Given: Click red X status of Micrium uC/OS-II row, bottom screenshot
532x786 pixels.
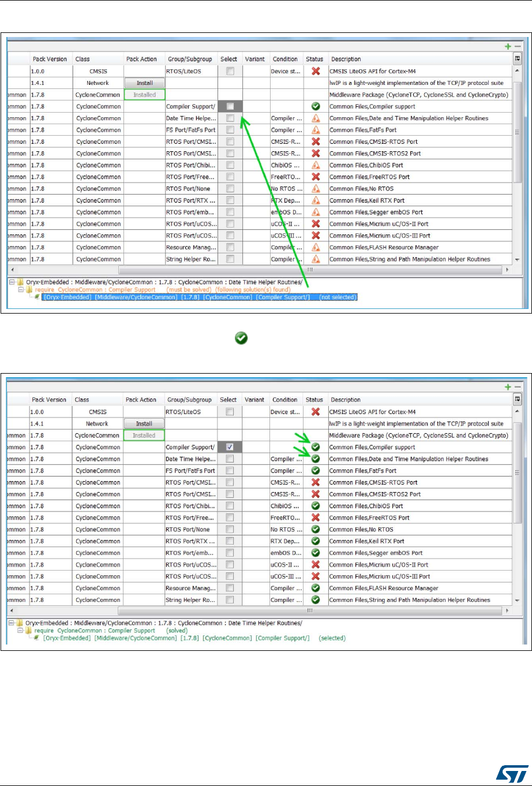Looking at the screenshot, I should 315,564.
